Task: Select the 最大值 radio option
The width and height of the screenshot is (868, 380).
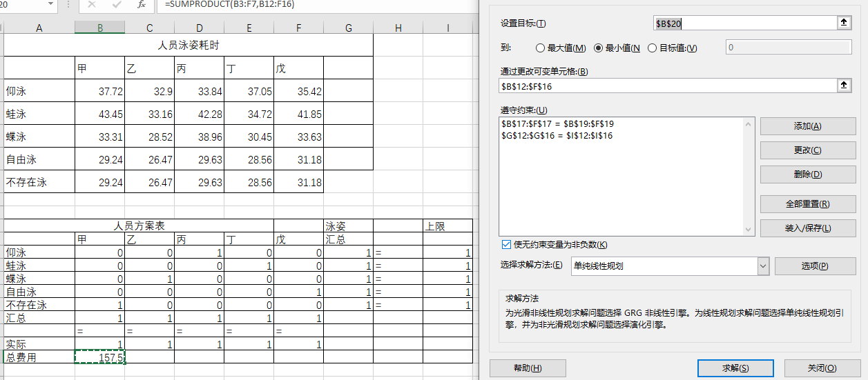Action: [541, 48]
